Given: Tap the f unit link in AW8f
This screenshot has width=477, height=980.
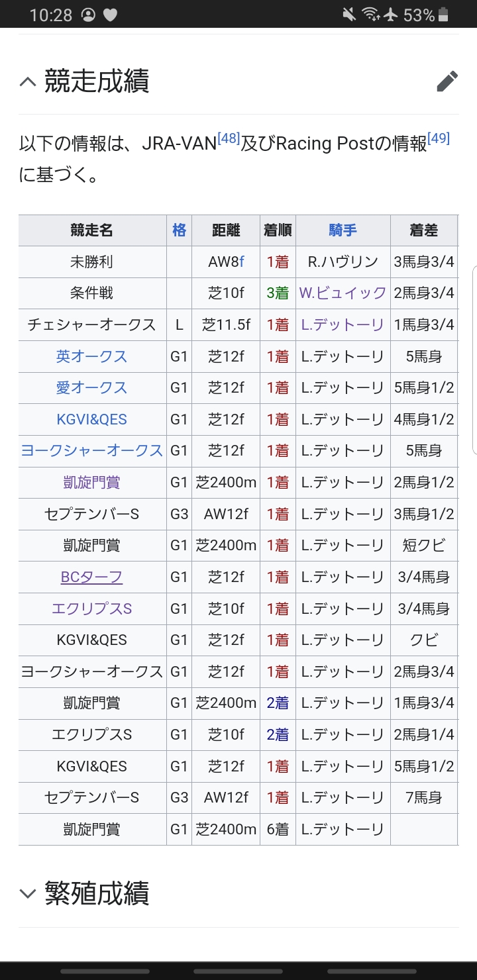Looking at the screenshot, I should pos(242,262).
